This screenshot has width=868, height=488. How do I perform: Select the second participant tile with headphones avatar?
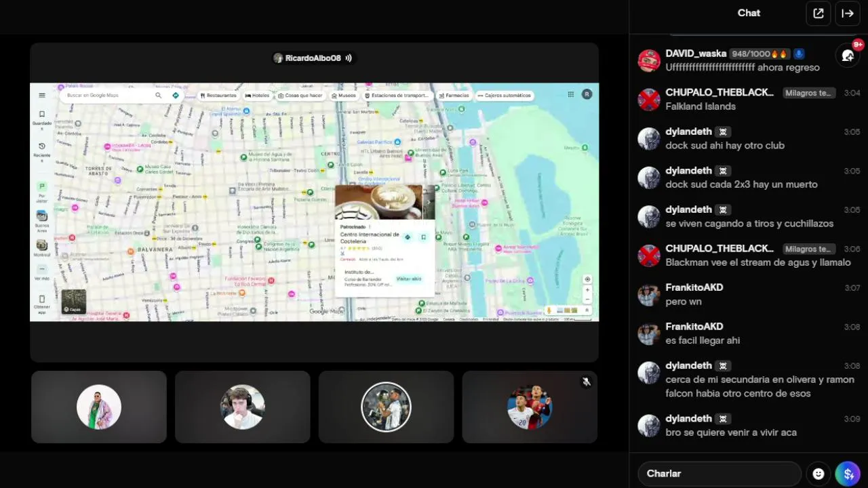pos(243,407)
